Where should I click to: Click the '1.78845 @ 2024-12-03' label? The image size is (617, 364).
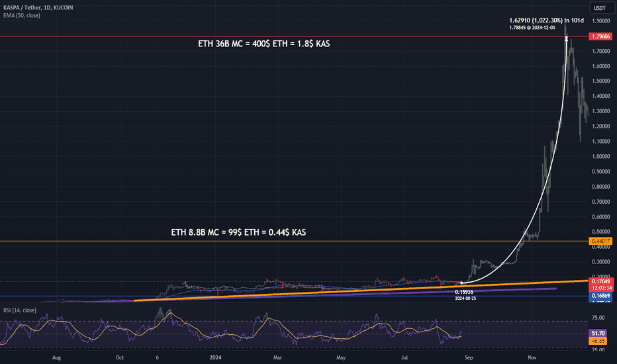532,28
